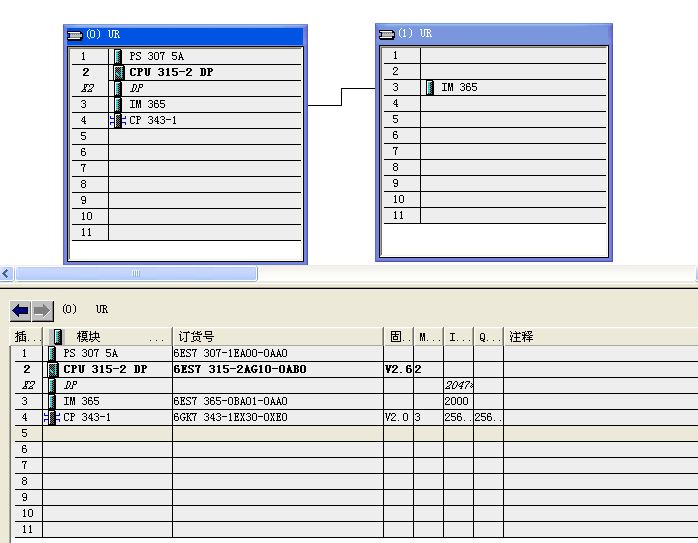The width and height of the screenshot is (698, 543).
Task: Click input address 2047 of DP row
Action: [459, 385]
